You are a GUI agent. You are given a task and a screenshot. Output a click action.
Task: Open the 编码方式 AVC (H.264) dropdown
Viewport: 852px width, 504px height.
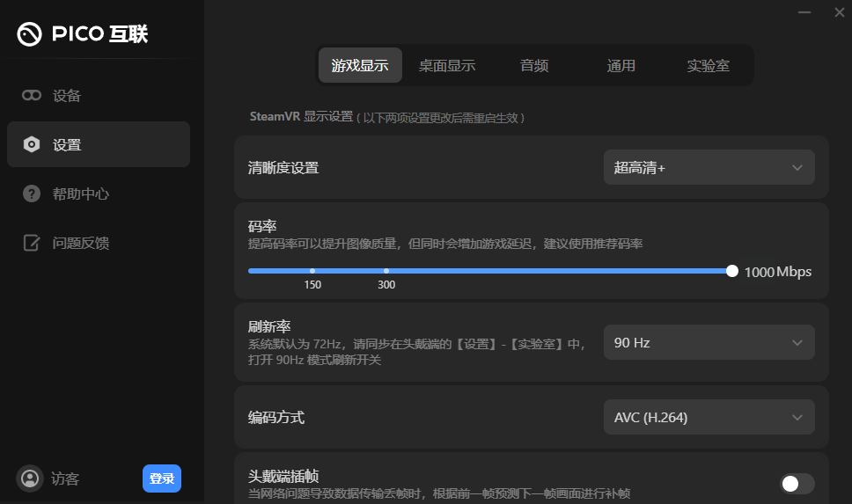coord(709,418)
